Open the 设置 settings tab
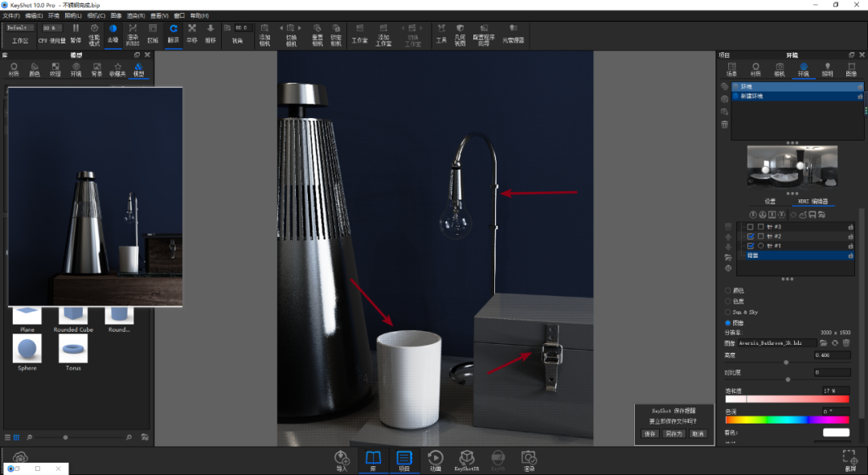This screenshot has width=868, height=475. point(770,202)
